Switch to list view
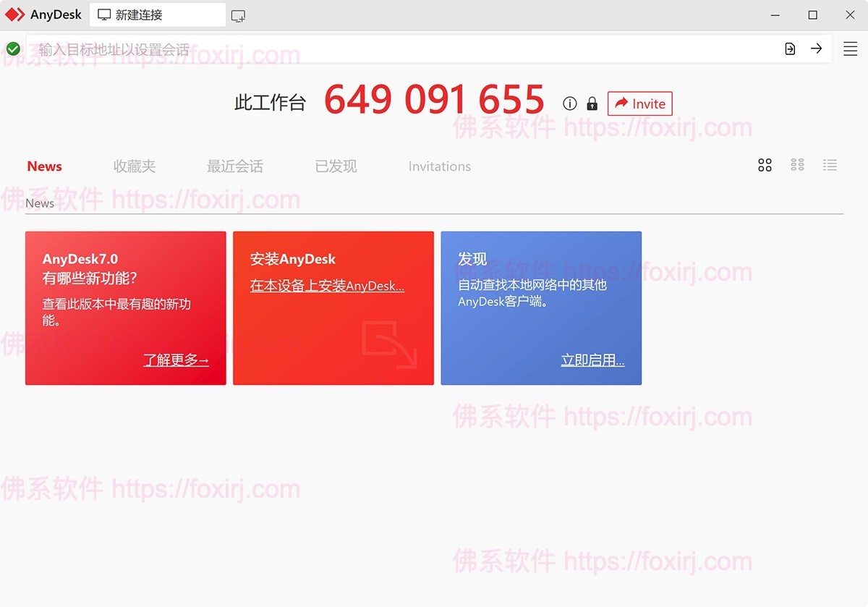The height and width of the screenshot is (607, 868). (830, 165)
